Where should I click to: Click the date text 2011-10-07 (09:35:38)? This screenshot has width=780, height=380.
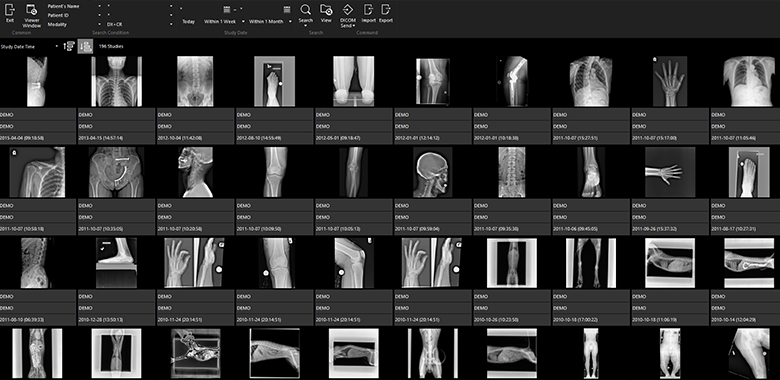click(x=496, y=229)
